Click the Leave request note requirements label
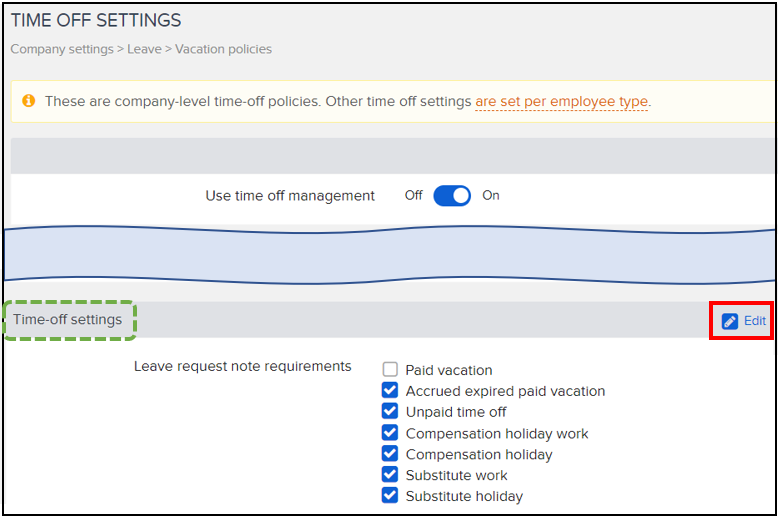The image size is (778, 519). tap(243, 366)
